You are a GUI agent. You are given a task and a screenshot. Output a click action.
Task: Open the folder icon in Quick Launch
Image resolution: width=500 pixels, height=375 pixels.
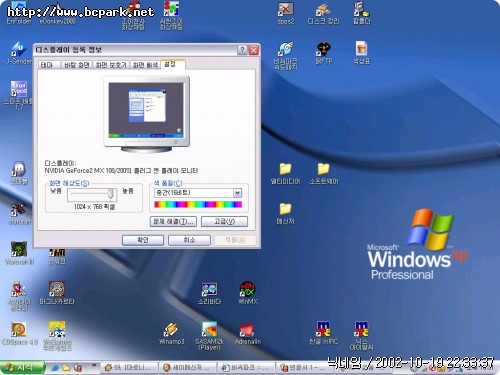click(x=66, y=368)
